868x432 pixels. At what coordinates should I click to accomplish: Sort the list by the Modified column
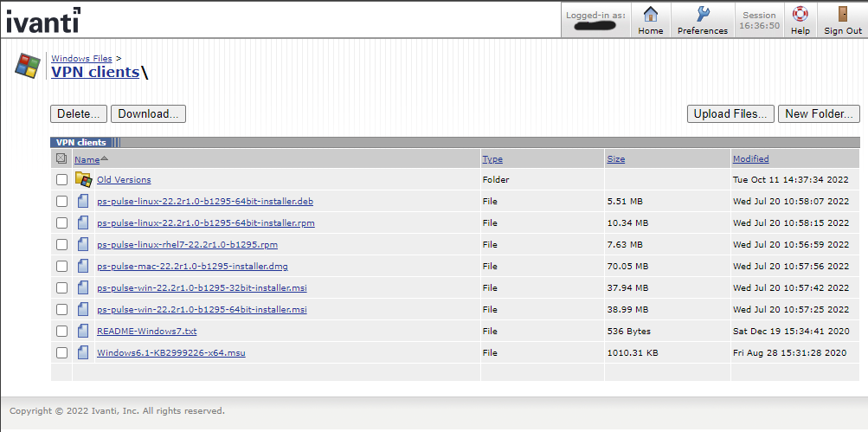750,159
